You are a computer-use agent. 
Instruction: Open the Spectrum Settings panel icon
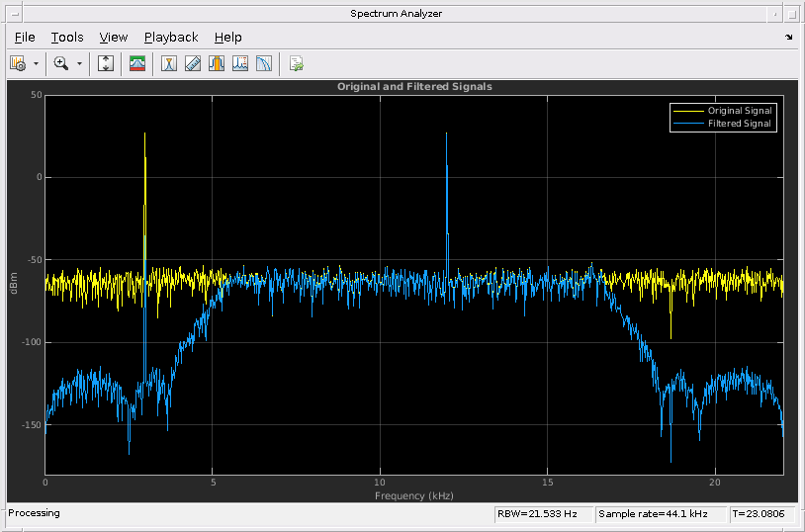click(x=137, y=63)
